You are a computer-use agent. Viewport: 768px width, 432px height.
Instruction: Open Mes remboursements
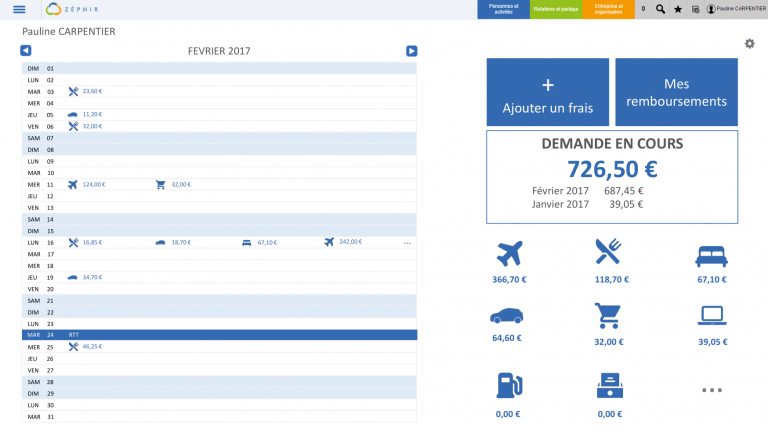[x=676, y=92]
